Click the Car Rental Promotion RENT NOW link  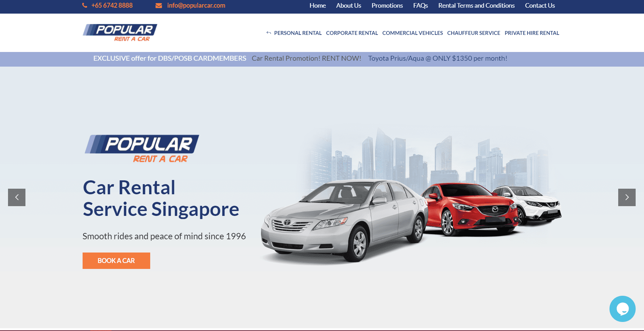coord(306,58)
